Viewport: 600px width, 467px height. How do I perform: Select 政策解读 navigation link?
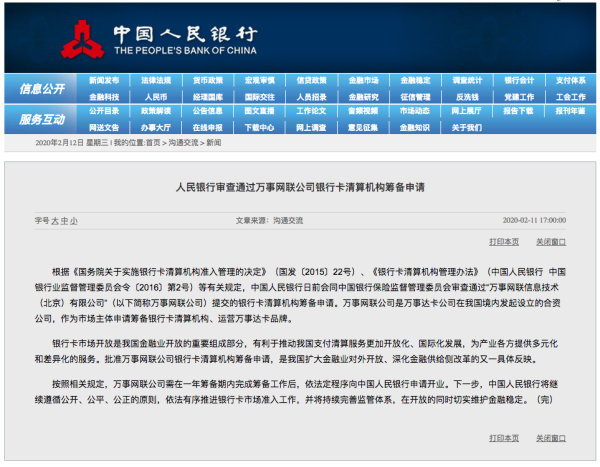point(156,111)
